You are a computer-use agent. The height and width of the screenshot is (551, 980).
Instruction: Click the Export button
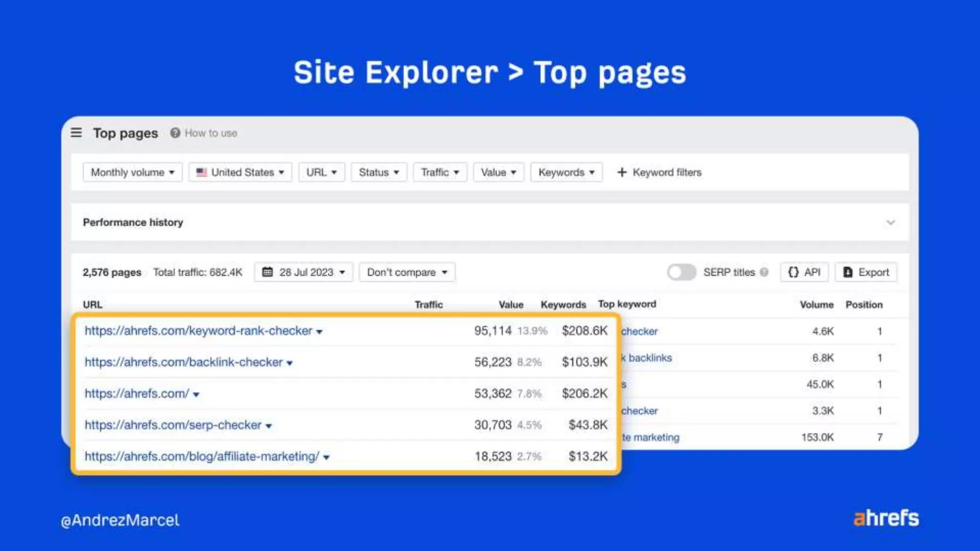click(x=866, y=272)
